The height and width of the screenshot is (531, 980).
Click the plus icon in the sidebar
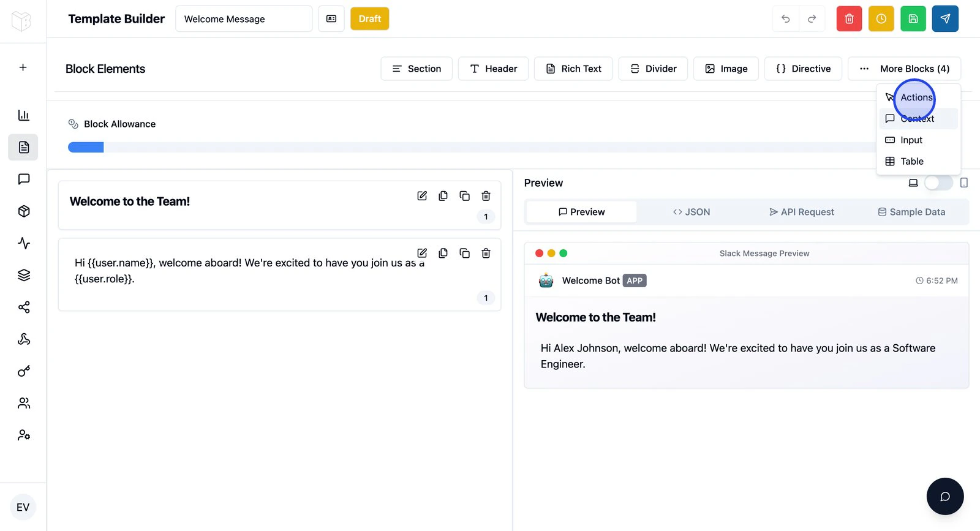[x=23, y=67]
